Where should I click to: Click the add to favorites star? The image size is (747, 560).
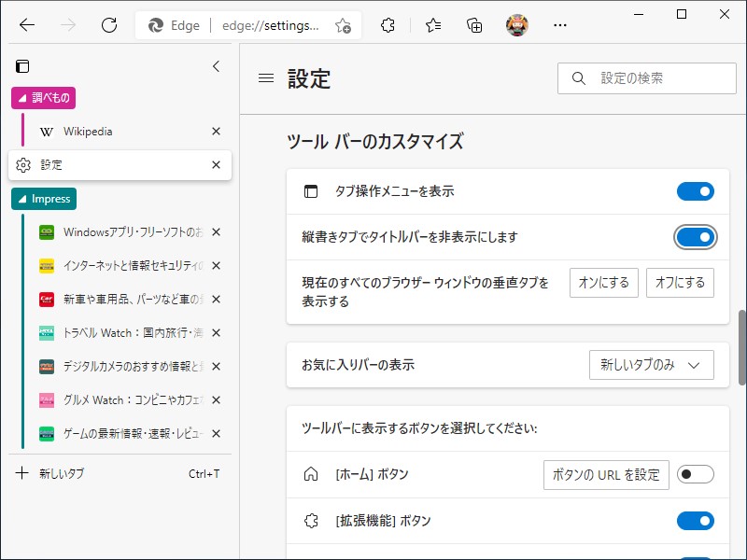[343, 26]
